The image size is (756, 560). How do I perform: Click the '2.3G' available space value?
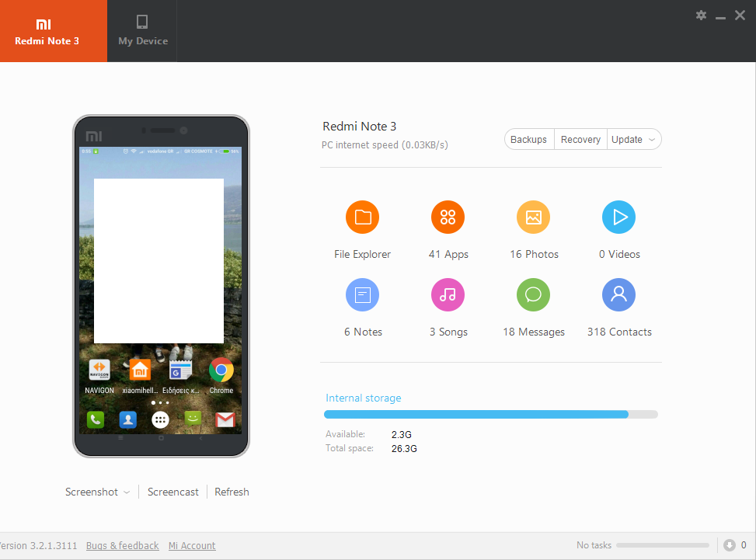(x=401, y=435)
